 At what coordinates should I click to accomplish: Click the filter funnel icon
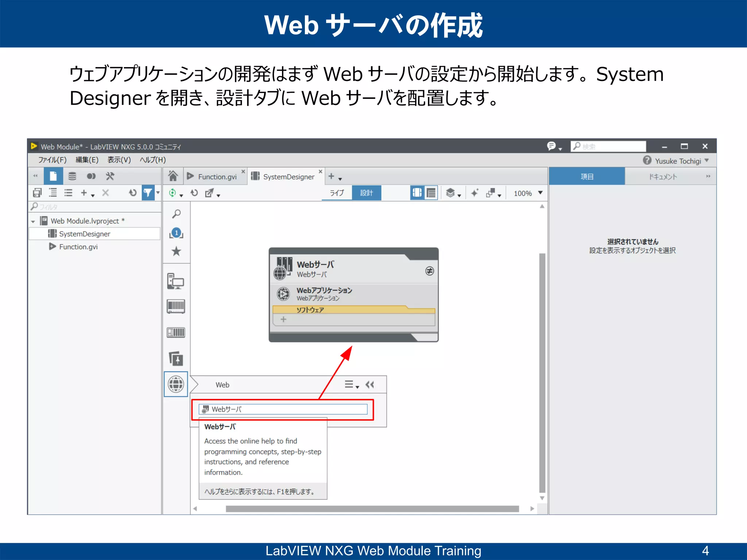[x=148, y=193]
